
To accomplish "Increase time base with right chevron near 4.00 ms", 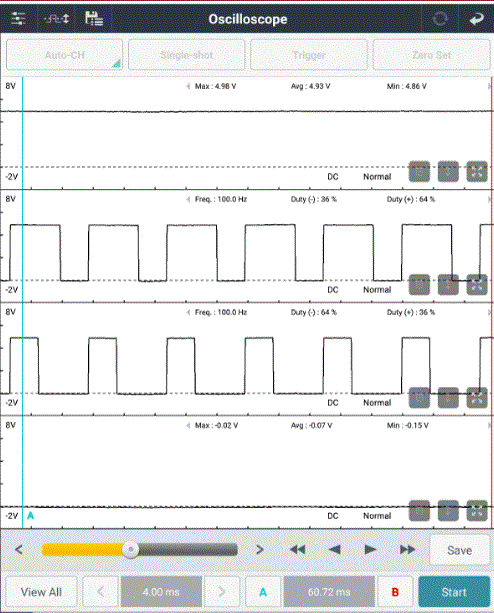I will [x=222, y=592].
